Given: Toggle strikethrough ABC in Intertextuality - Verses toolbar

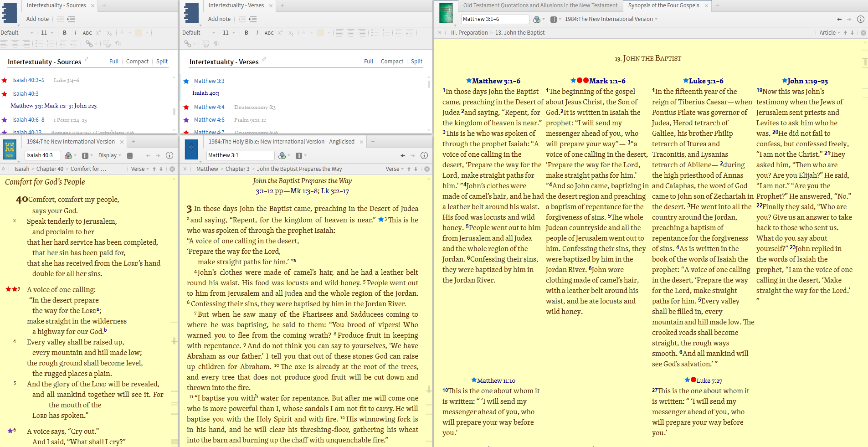Looking at the screenshot, I should pos(269,33).
